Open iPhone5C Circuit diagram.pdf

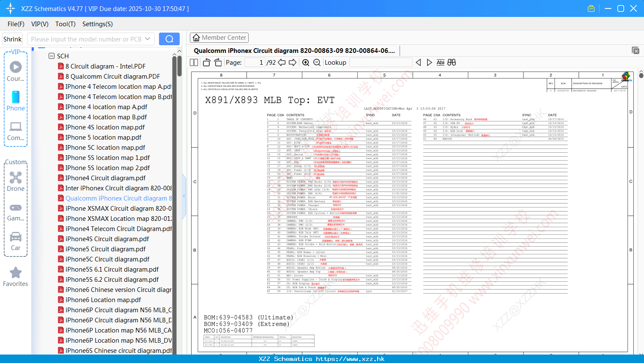click(107, 259)
